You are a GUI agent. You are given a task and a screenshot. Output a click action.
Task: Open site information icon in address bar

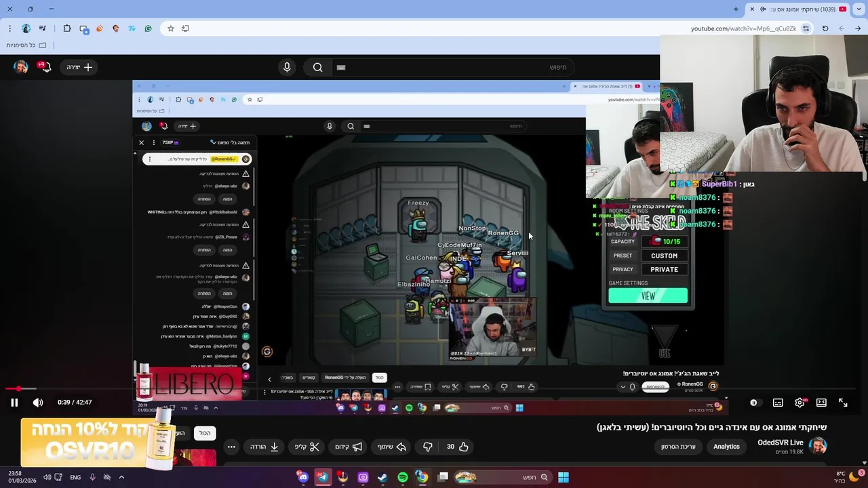point(806,28)
